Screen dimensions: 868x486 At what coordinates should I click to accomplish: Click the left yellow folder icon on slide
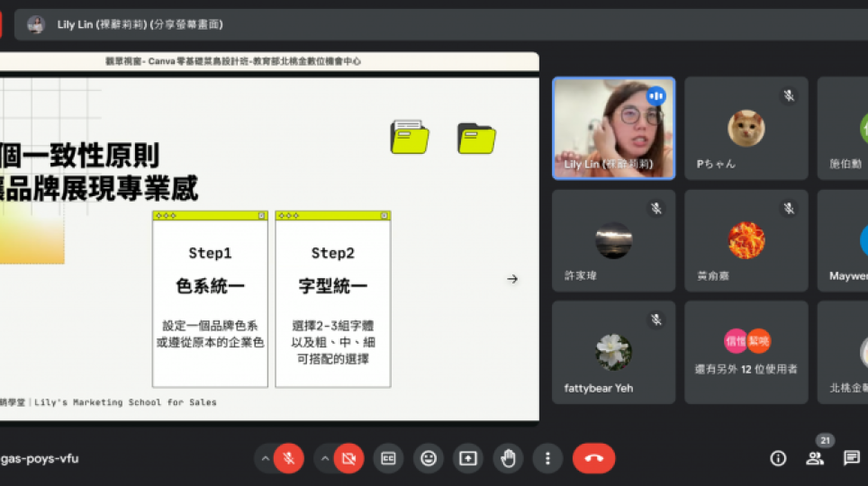[x=410, y=138]
